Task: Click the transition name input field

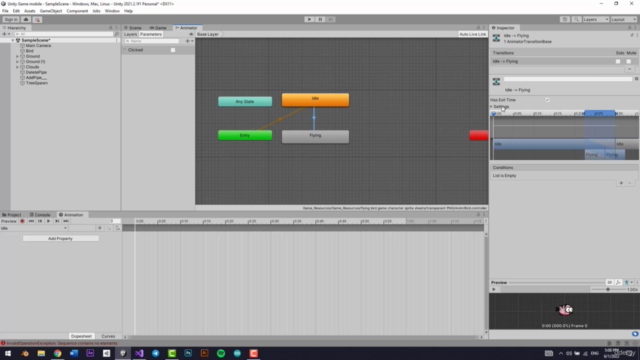Action: pyautogui.click(x=568, y=79)
